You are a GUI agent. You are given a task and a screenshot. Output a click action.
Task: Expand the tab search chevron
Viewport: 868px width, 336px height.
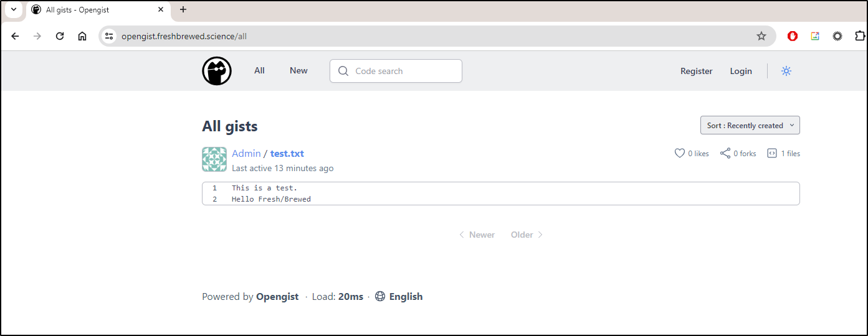pyautogui.click(x=13, y=9)
